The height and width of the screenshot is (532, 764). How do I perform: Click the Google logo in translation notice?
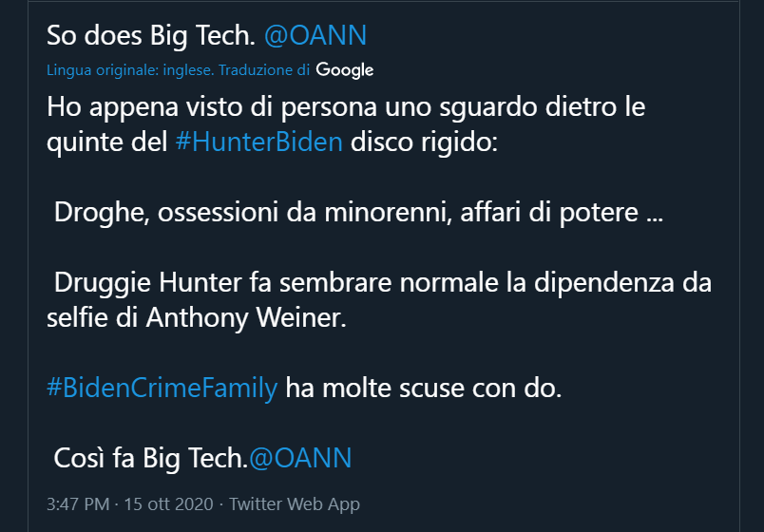(x=344, y=69)
